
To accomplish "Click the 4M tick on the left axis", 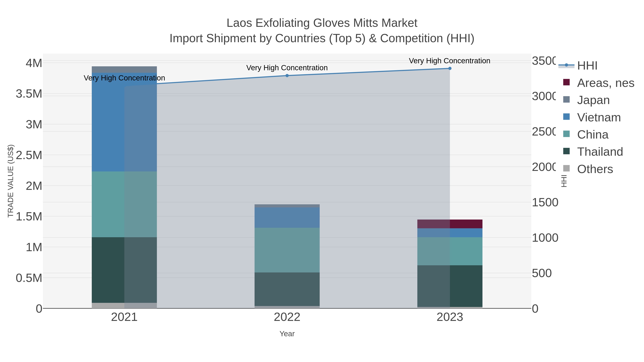I will pyautogui.click(x=34, y=63).
